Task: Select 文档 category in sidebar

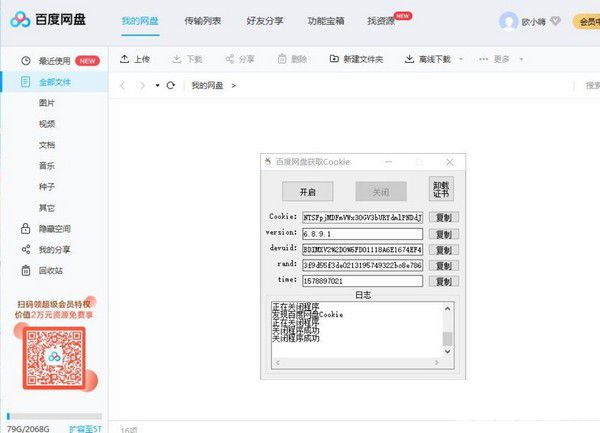Action: (47, 145)
